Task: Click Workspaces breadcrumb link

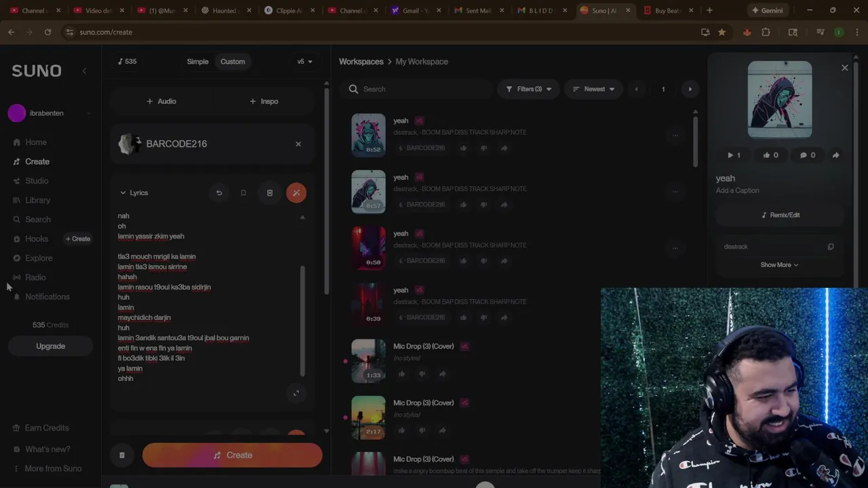Action: tap(361, 62)
